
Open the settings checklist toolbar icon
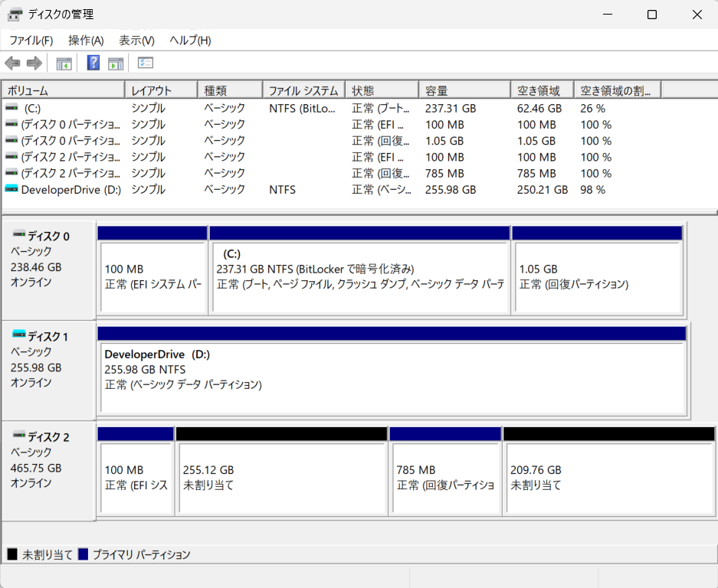pyautogui.click(x=146, y=63)
